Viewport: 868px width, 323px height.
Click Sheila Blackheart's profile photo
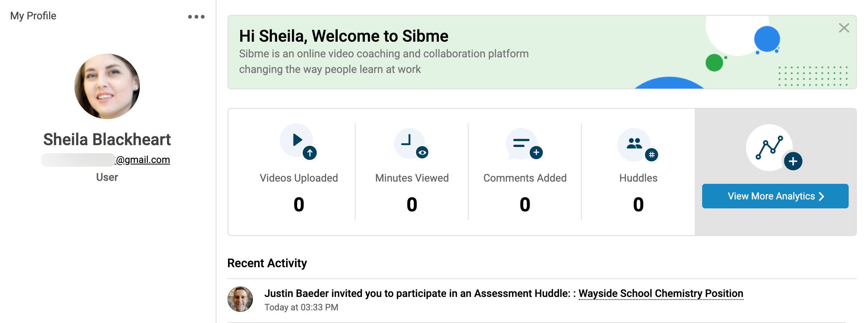tap(107, 86)
